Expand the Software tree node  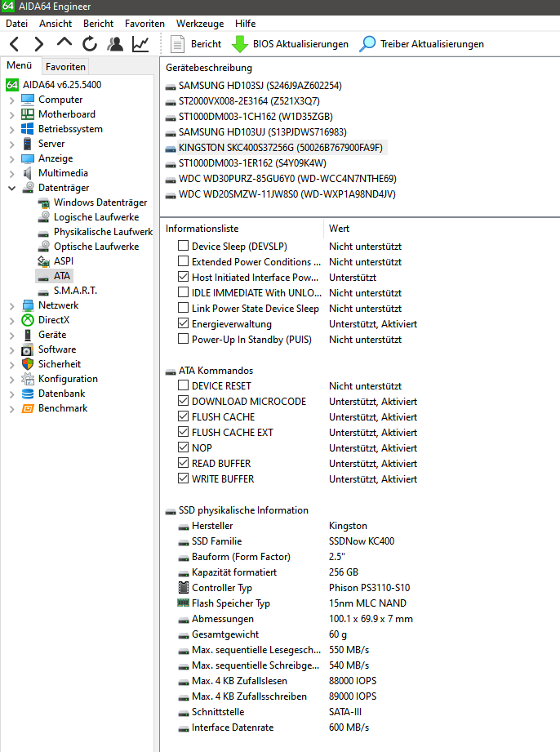(x=12, y=350)
